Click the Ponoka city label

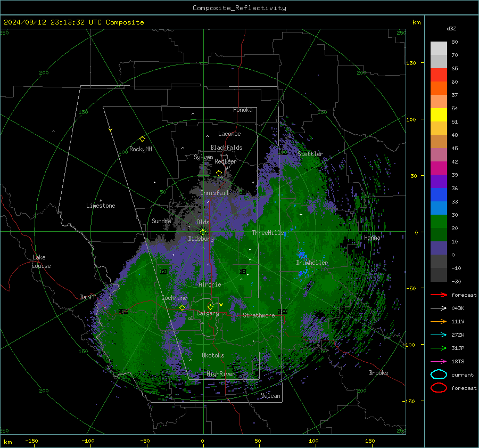(x=243, y=110)
